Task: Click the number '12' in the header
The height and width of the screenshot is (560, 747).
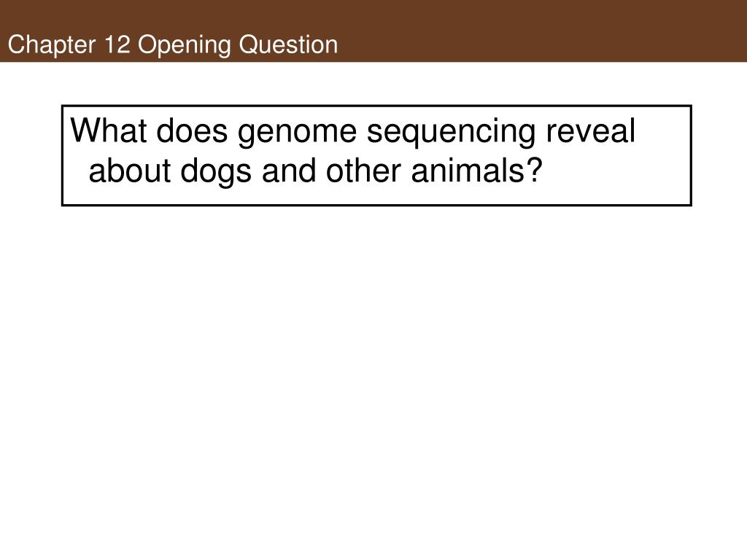Action: tap(117, 44)
